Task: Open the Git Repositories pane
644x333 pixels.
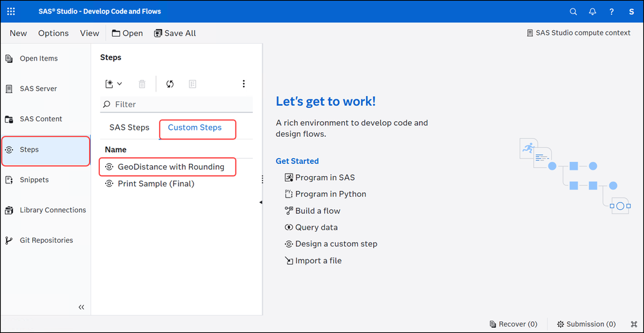Action: [45, 240]
